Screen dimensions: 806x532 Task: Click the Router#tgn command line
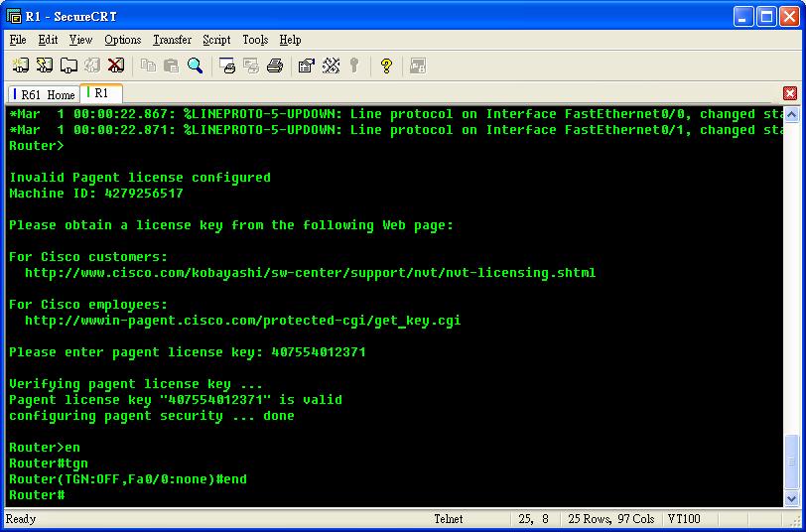pos(49,464)
